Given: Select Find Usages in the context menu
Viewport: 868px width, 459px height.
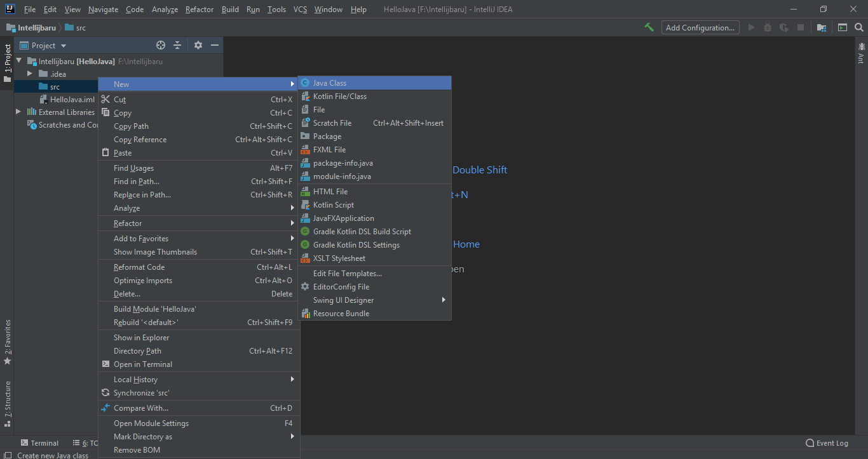Looking at the screenshot, I should coord(198,168).
